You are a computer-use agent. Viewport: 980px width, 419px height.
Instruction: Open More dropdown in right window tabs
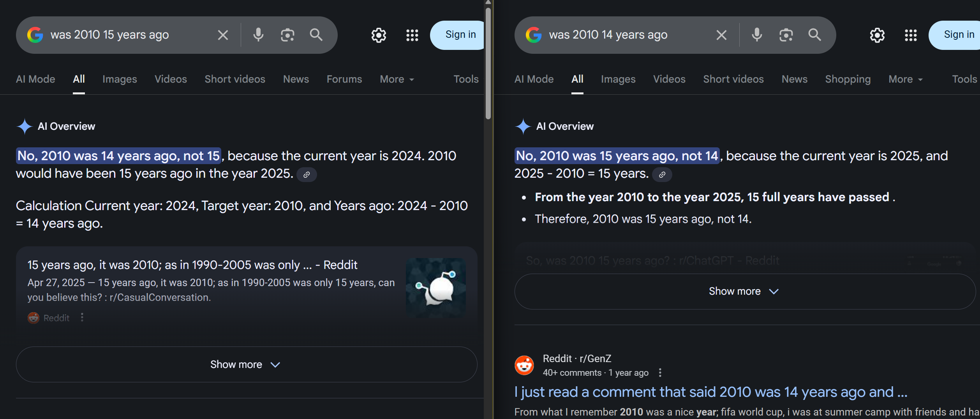(906, 79)
